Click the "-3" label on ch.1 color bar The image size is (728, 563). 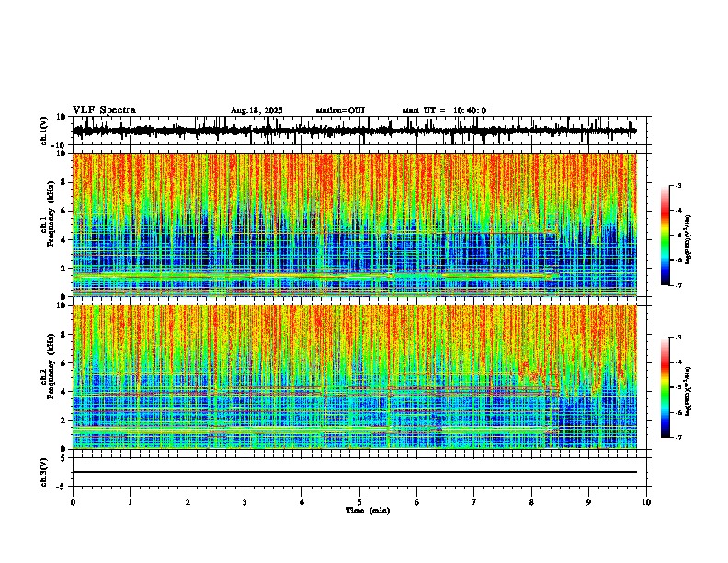[x=677, y=186]
